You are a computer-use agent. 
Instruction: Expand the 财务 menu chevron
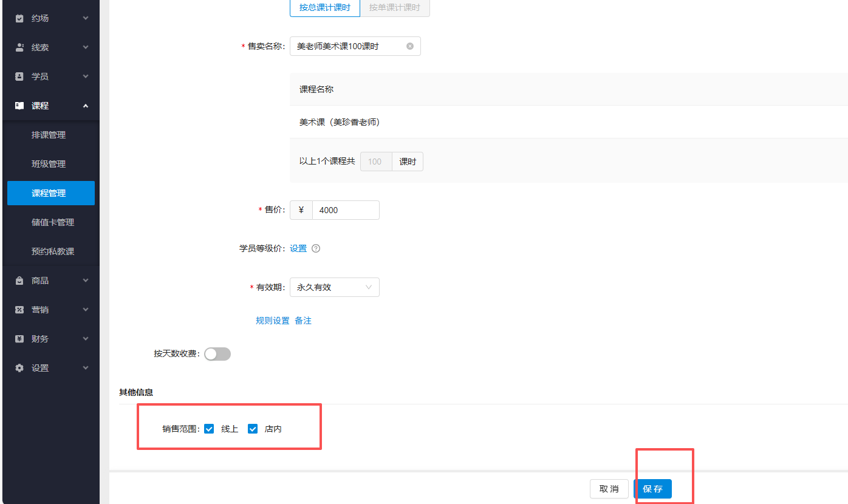[85, 338]
